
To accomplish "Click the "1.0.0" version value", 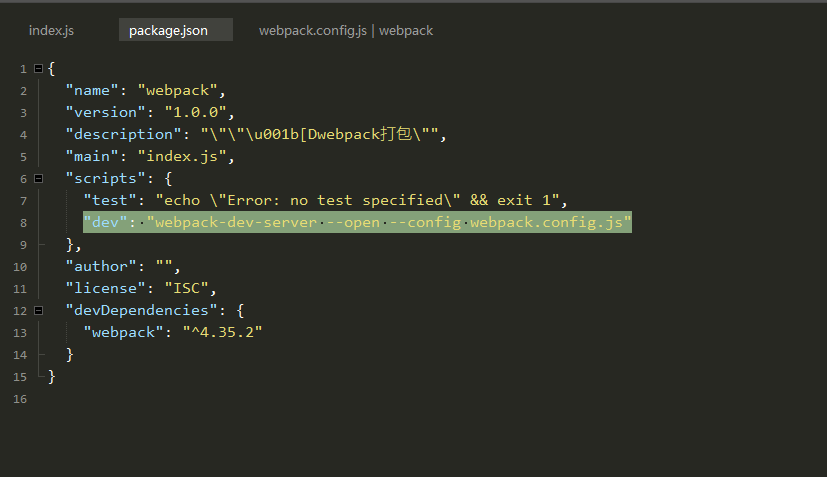I will tap(195, 112).
